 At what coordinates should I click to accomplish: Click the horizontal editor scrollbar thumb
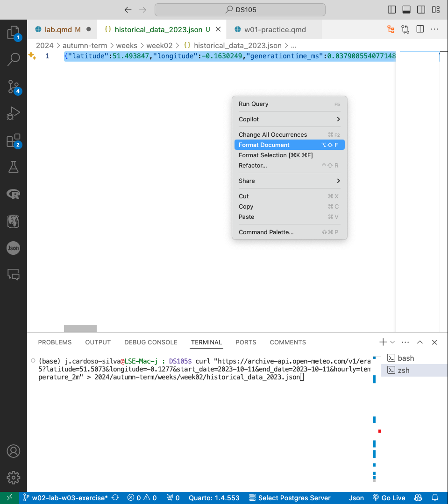[80, 328]
